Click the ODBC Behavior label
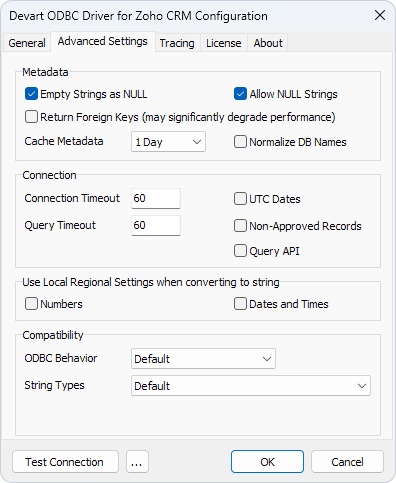Image resolution: width=396 pixels, height=483 pixels. [61, 358]
